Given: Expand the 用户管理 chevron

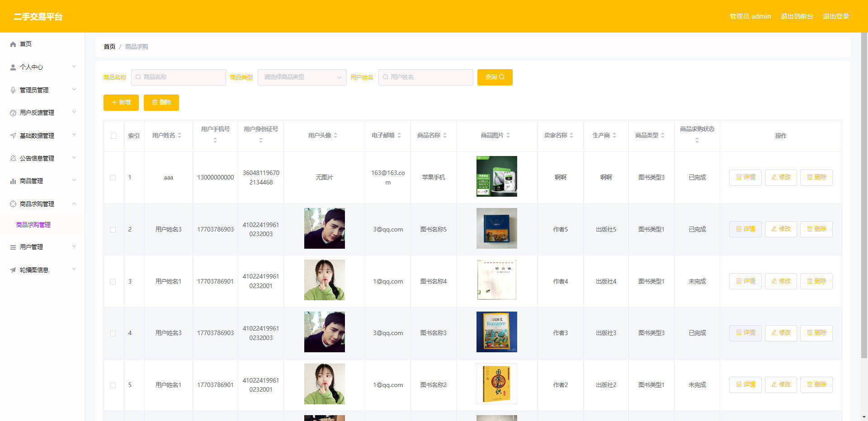Looking at the screenshot, I should tap(74, 246).
